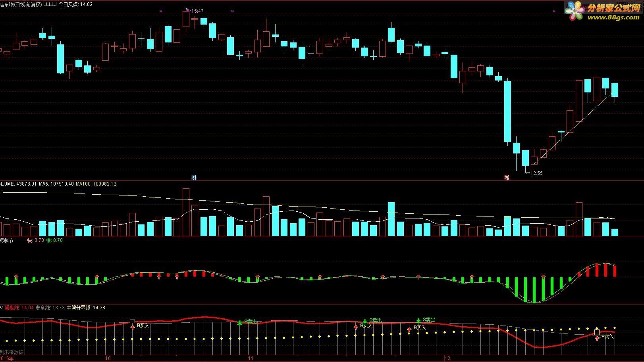Image resolution: width=644 pixels, height=362 pixels.
Task: Select the '牛熊分界线: 14.38' indicator label
Action: (86, 308)
